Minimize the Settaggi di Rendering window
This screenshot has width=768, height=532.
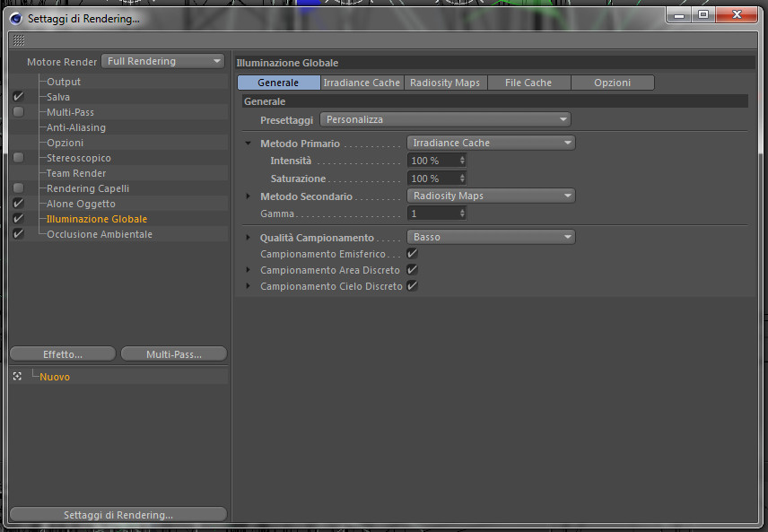point(678,15)
